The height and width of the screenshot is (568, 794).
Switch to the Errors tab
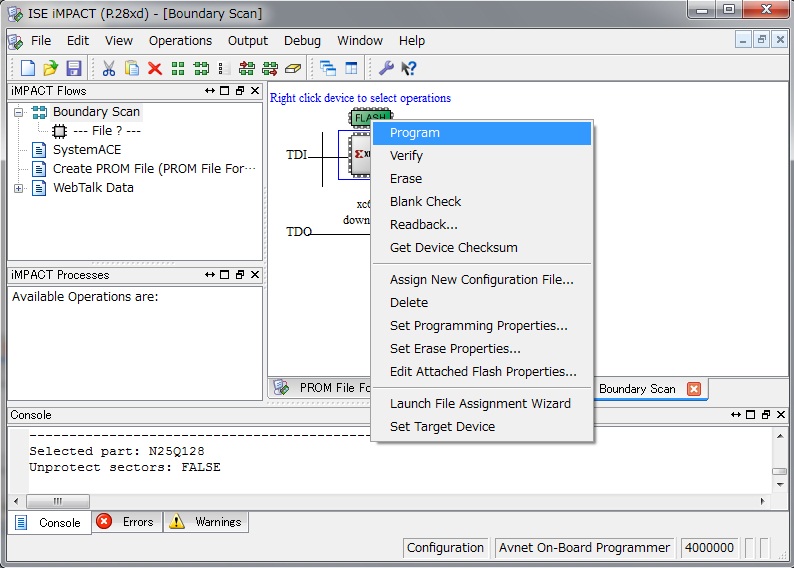click(x=127, y=522)
